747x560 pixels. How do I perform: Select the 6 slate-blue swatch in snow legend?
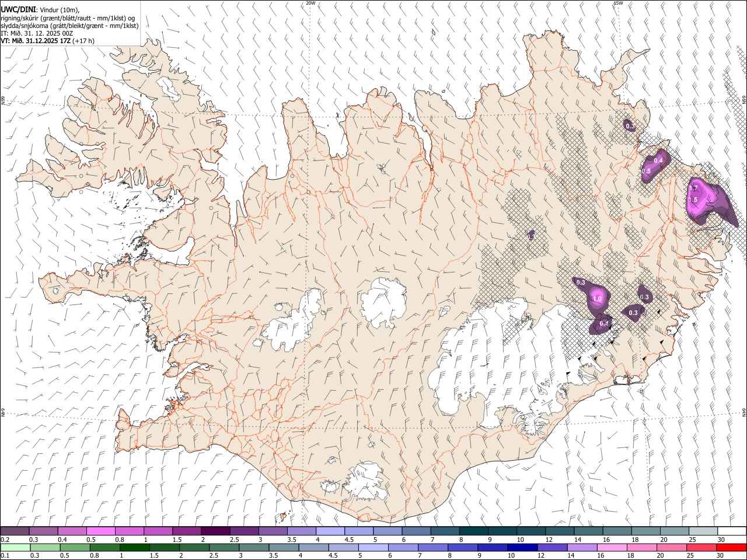(417, 531)
